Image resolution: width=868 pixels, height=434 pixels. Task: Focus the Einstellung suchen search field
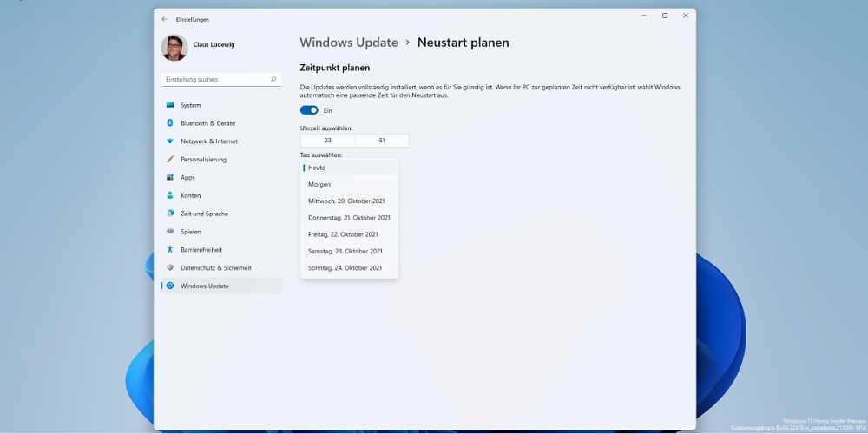pyautogui.click(x=220, y=79)
